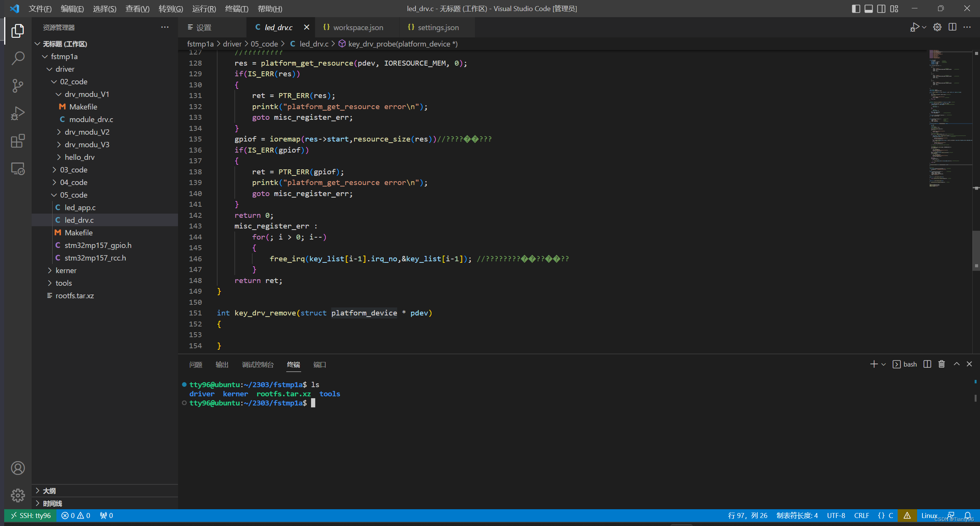The width and height of the screenshot is (980, 526).
Task: Click forwarded ports status item
Action: [106, 516]
